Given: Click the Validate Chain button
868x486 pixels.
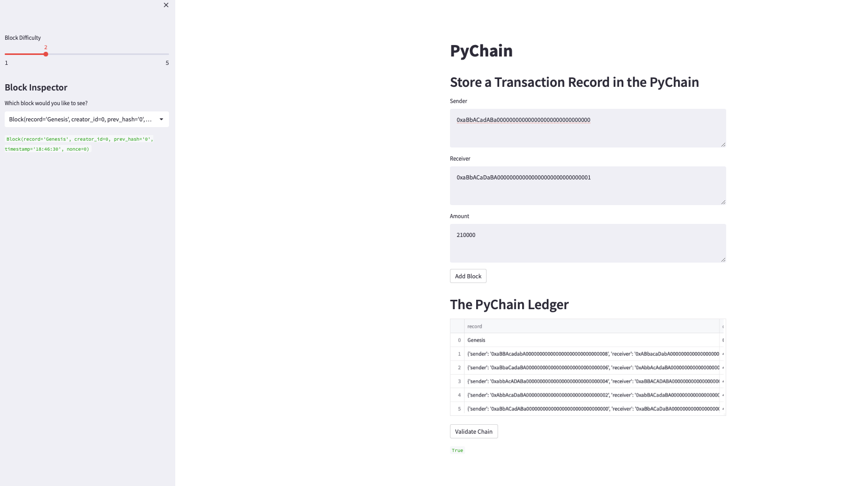Looking at the screenshot, I should click(x=474, y=431).
